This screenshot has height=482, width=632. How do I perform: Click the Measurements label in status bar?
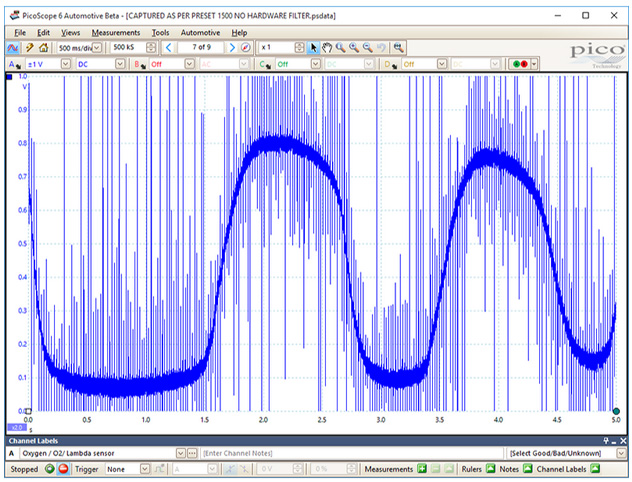pyautogui.click(x=389, y=469)
